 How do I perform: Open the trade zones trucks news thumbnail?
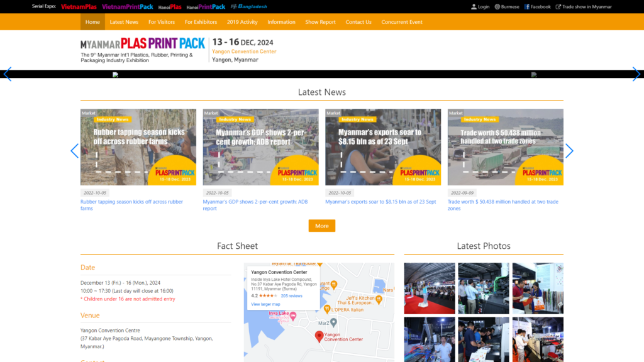point(506,147)
